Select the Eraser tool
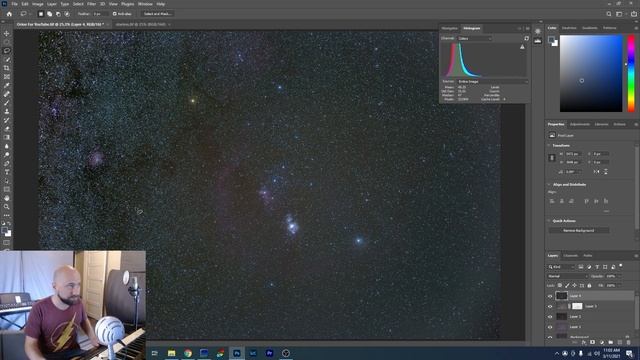Screen dimensions: 640x360 (7, 129)
